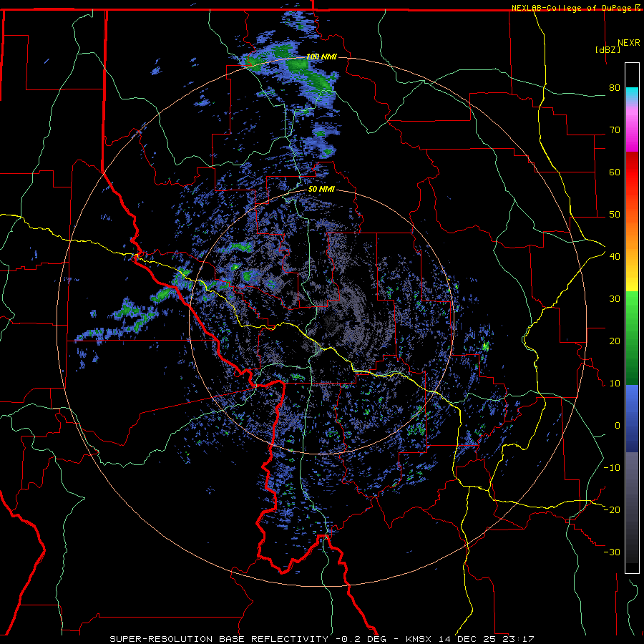Click the Super-Resolution Base Reflectivity caption
644x644 pixels.
coord(219,639)
